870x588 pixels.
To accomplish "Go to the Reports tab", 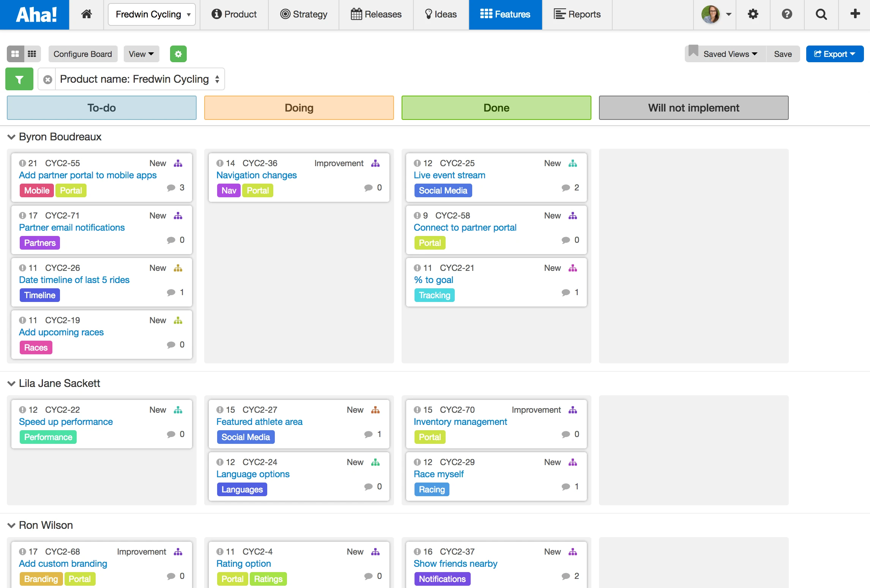I will click(577, 14).
